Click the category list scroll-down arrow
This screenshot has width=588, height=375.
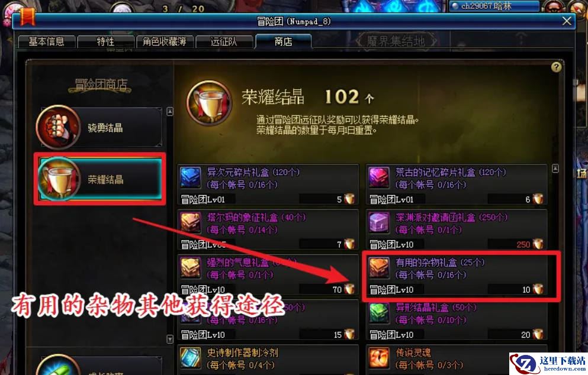pos(170,339)
